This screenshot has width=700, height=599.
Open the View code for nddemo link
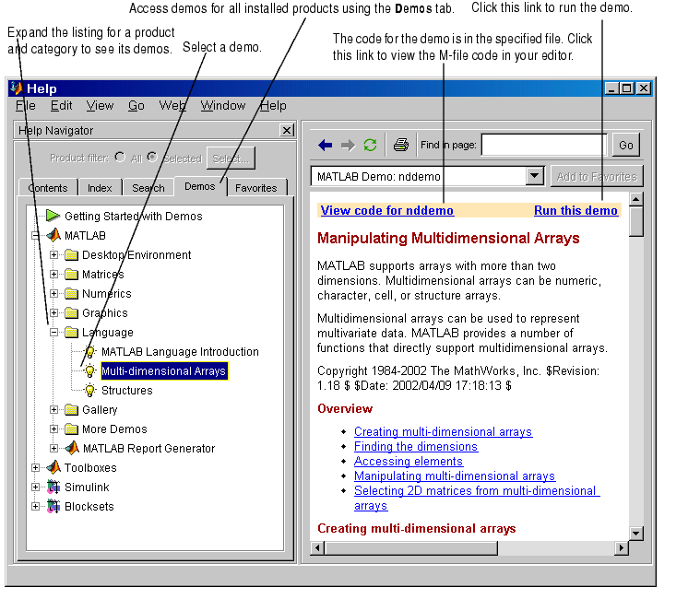click(x=387, y=210)
